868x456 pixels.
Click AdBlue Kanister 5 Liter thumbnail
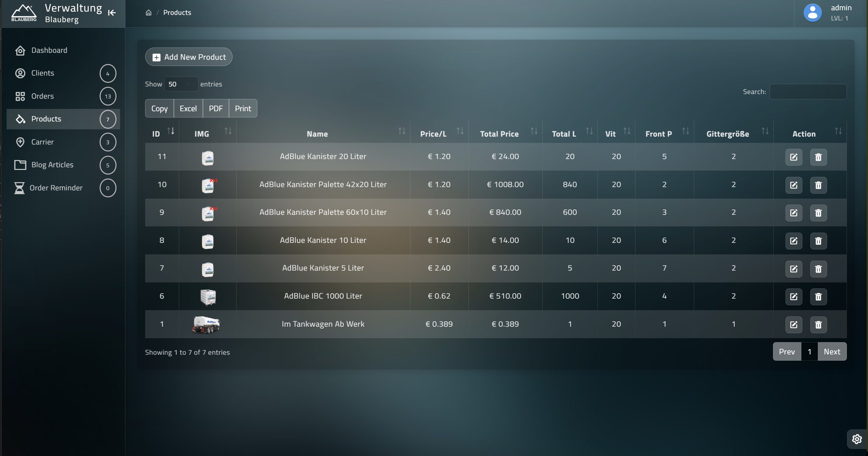point(208,269)
